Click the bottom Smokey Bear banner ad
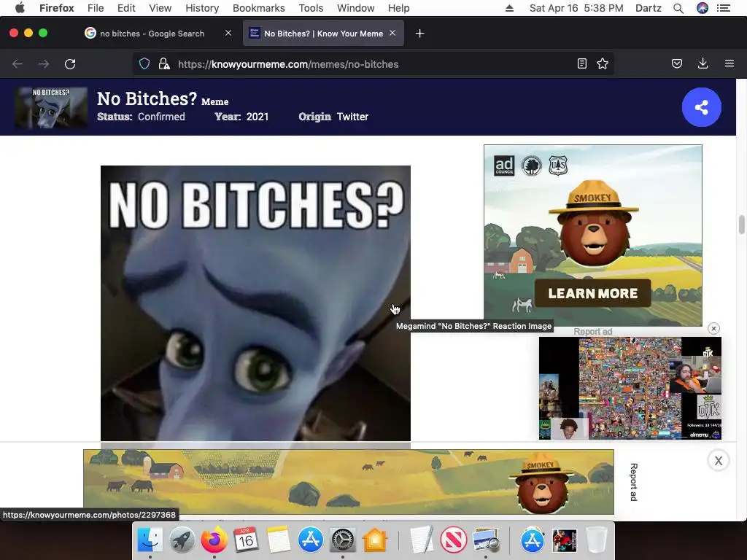 coord(348,482)
